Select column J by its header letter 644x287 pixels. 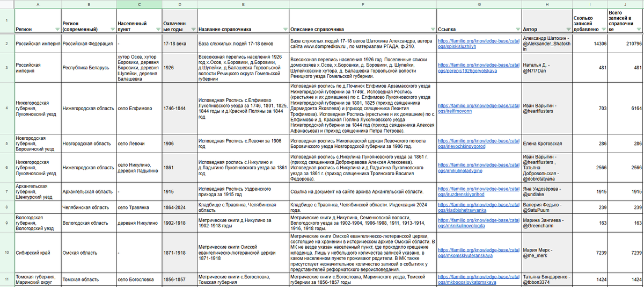tap(625, 4)
